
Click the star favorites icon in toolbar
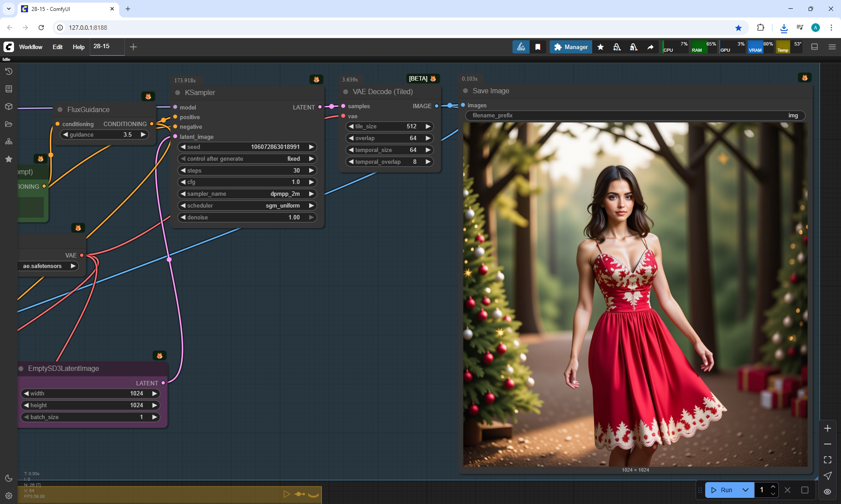pyautogui.click(x=601, y=47)
